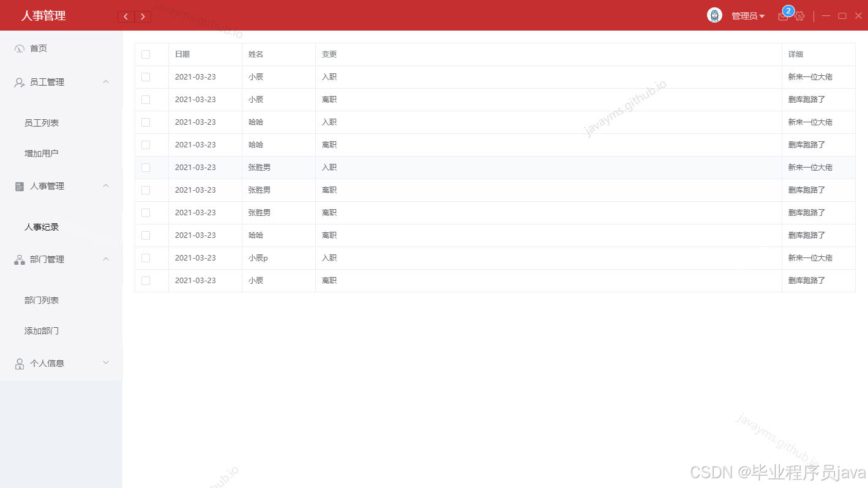The height and width of the screenshot is (488, 868).
Task: Click the administrator avatar picture
Action: click(714, 15)
